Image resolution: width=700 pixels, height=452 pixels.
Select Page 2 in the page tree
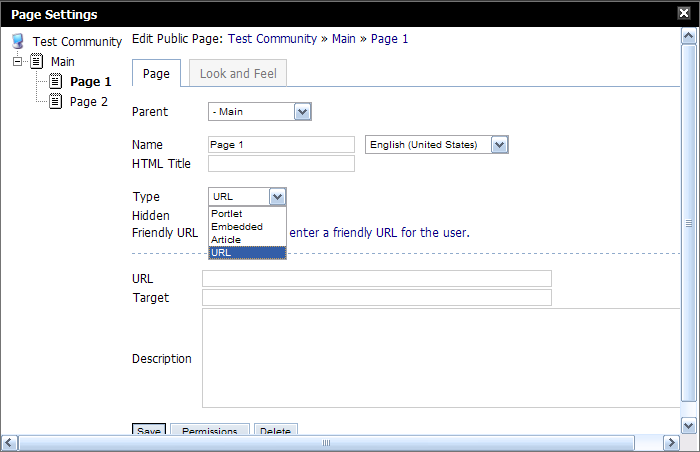coord(89,102)
